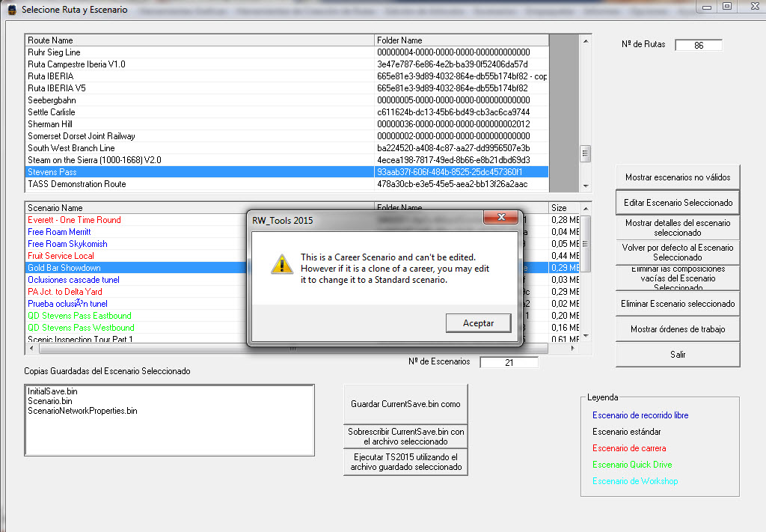
Task: Select InitialSave.bin in saved copies list
Action: click(52, 391)
